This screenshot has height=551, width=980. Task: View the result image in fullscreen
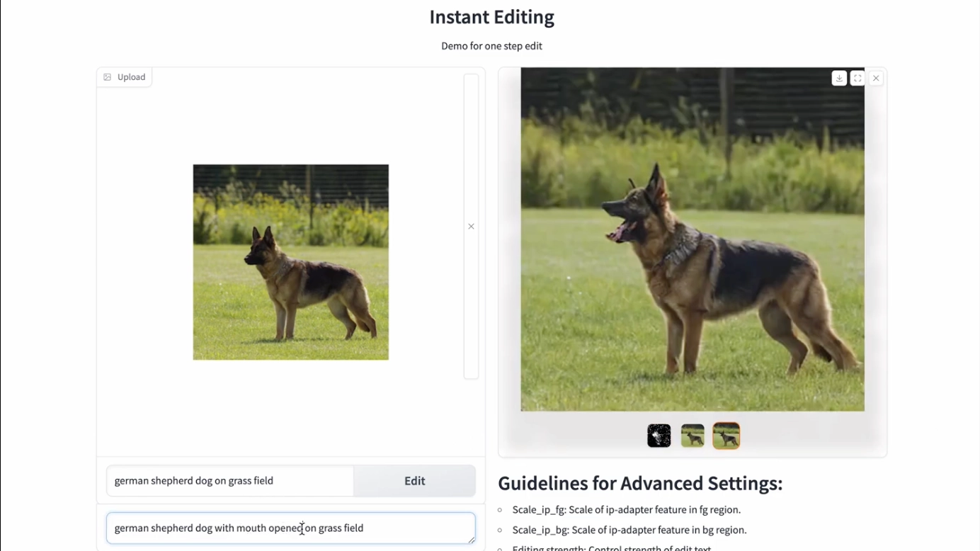point(857,78)
